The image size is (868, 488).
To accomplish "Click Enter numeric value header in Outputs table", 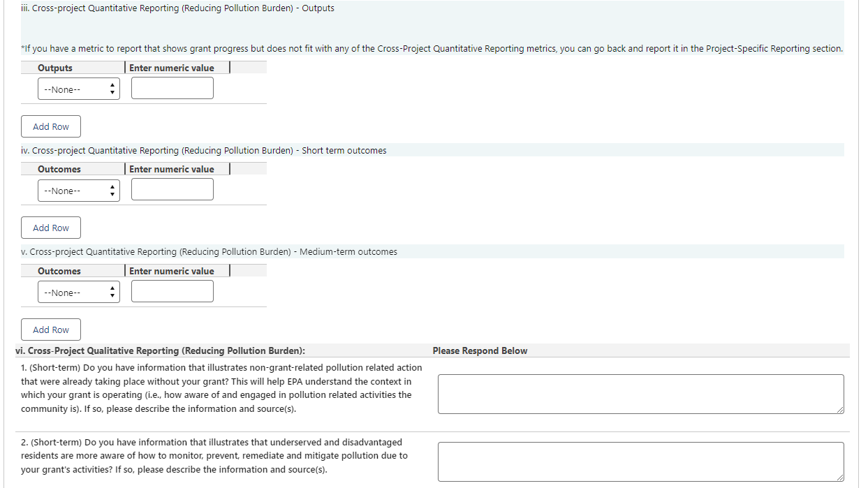I will (172, 68).
